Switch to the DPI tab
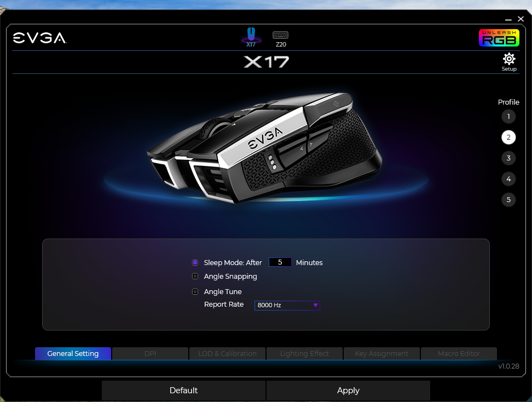 click(x=150, y=353)
